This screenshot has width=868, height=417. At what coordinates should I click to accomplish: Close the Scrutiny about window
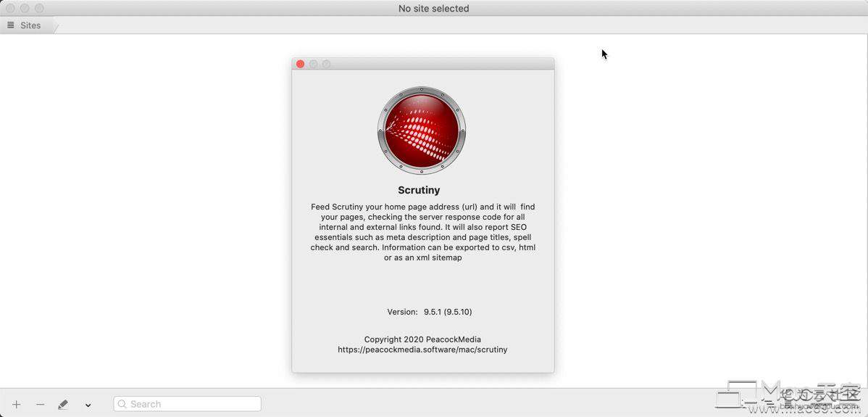coord(300,64)
